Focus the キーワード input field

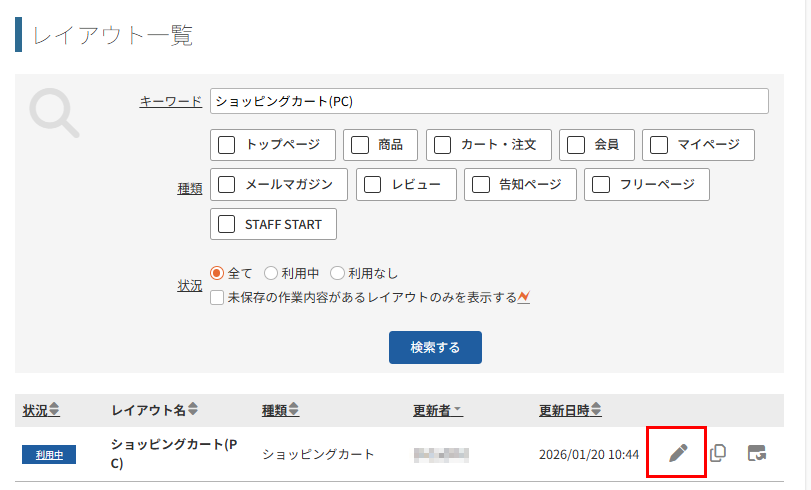[489, 101]
